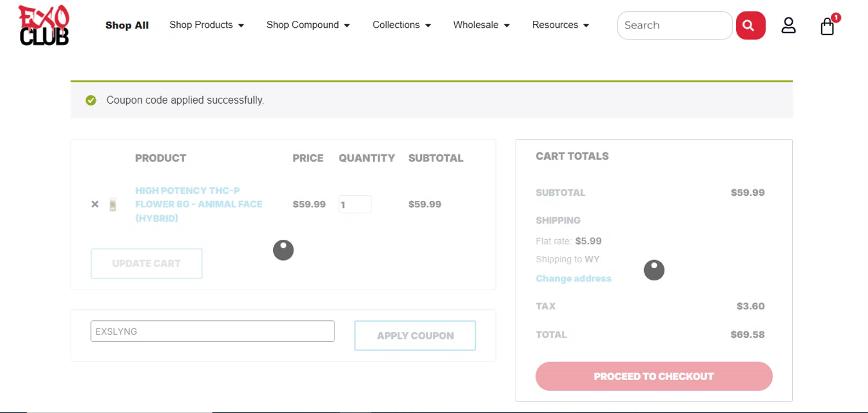
Task: Click Proceed to Checkout button
Action: point(654,377)
